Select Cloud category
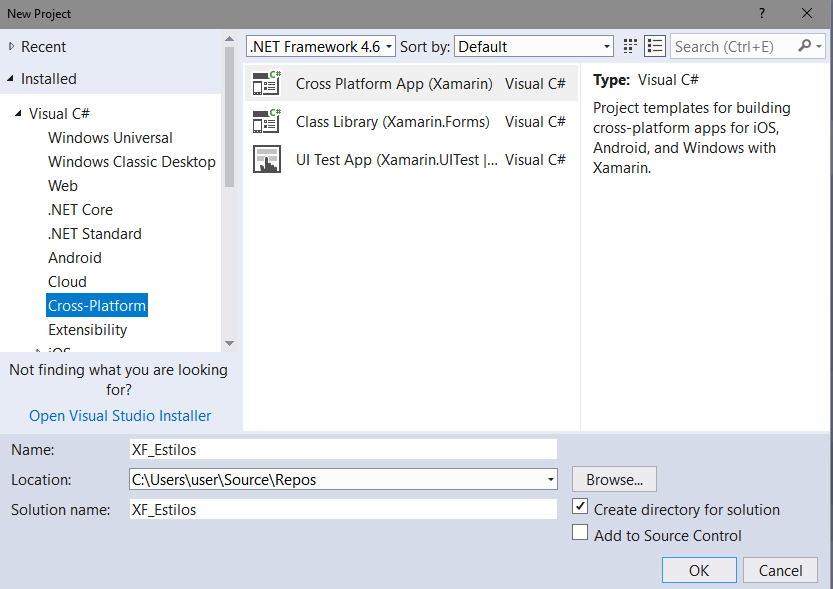 click(67, 281)
